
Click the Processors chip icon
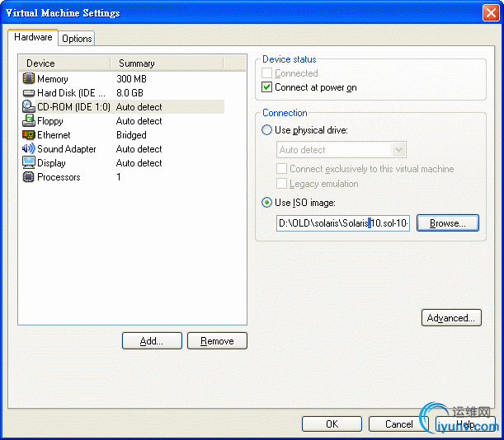[x=29, y=177]
